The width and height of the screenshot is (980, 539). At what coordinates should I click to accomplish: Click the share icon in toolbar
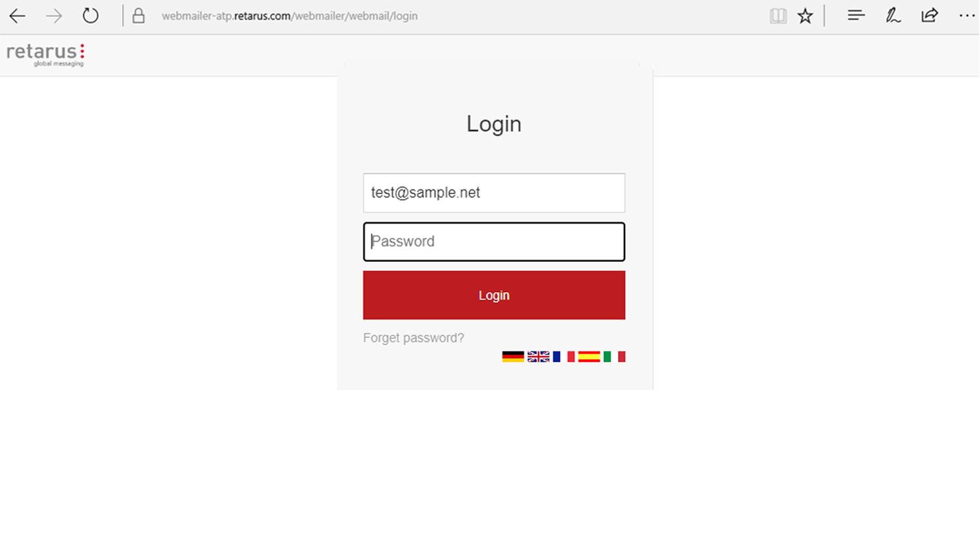[x=930, y=15]
